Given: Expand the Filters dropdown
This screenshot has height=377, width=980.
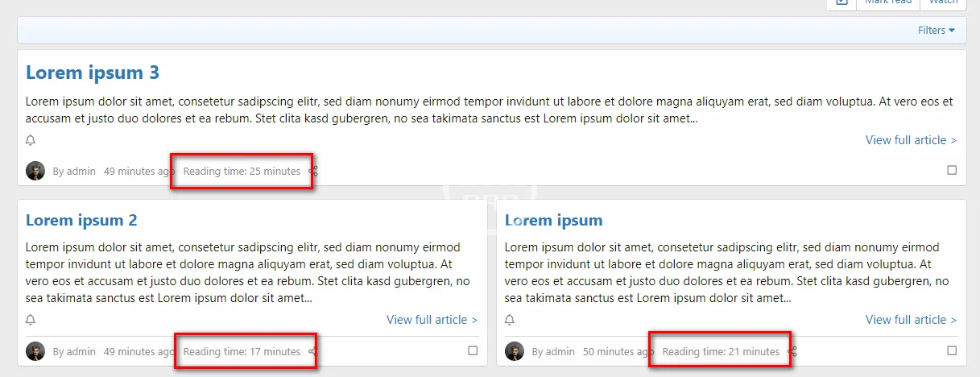Looking at the screenshot, I should pyautogui.click(x=936, y=31).
